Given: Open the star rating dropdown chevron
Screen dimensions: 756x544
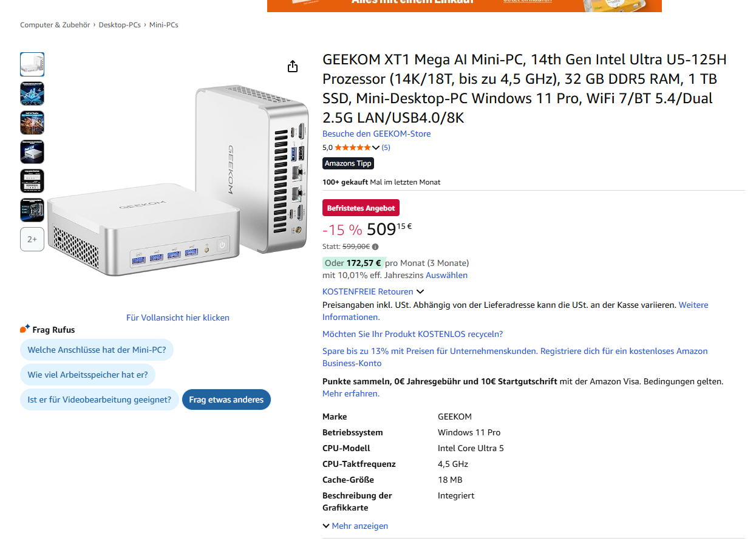Looking at the screenshot, I should (x=376, y=148).
